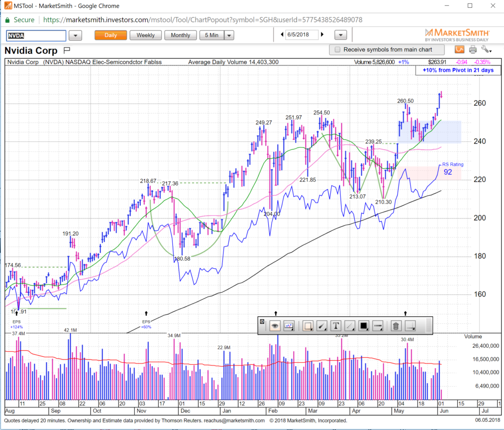Click the 260.50 price high label
504x430 pixels.
click(406, 101)
